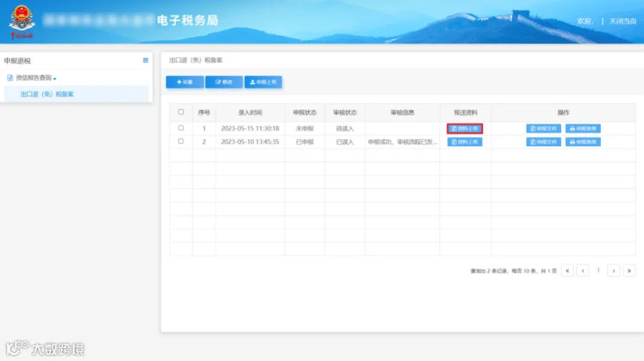Viewport: 644px width, 361px height.
Task: Click the 欢迎 text in header
Action: pyautogui.click(x=585, y=21)
